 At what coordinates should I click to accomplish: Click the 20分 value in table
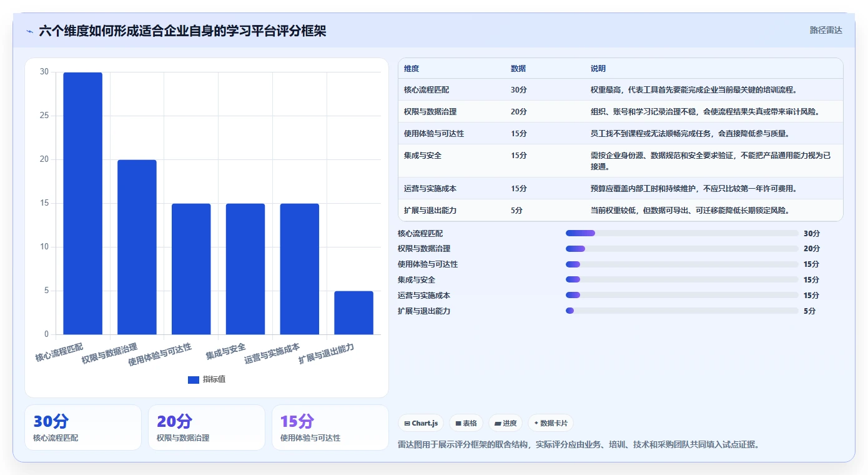(x=519, y=112)
